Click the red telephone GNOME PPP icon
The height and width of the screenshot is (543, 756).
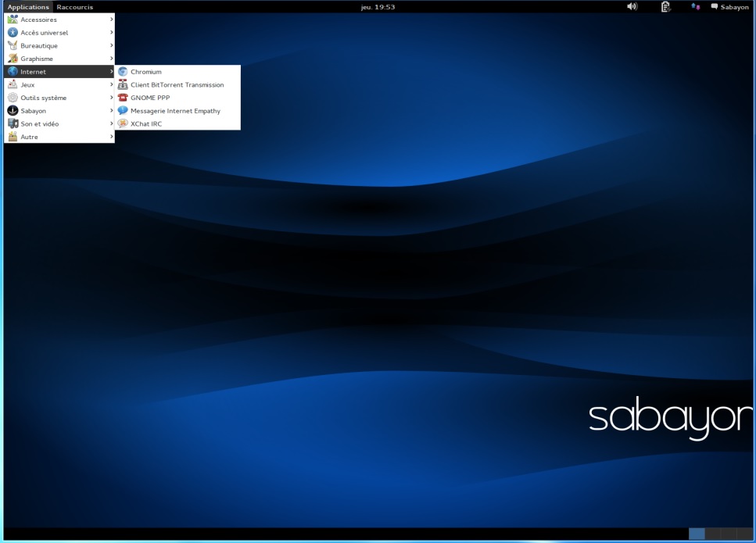pyautogui.click(x=123, y=98)
